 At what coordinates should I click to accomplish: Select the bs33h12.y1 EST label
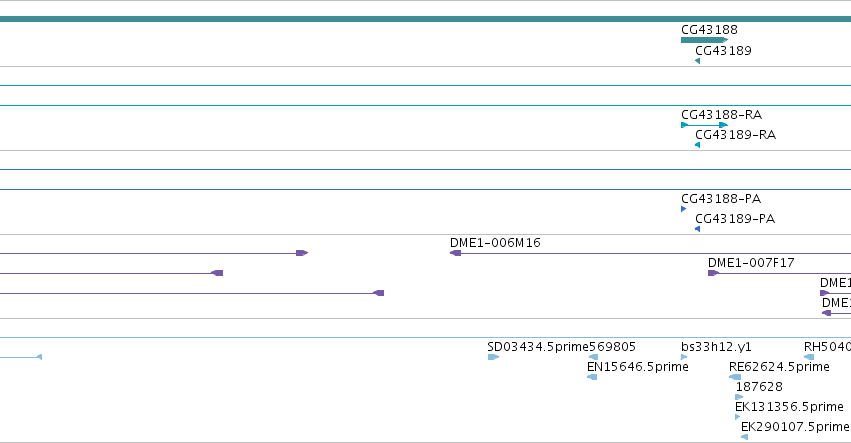coord(716,347)
